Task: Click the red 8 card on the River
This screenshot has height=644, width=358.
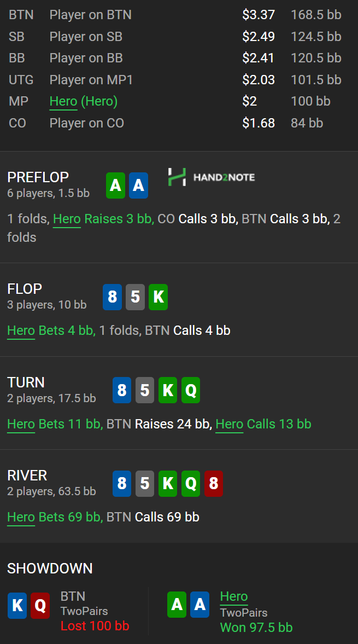Action: pos(214,484)
